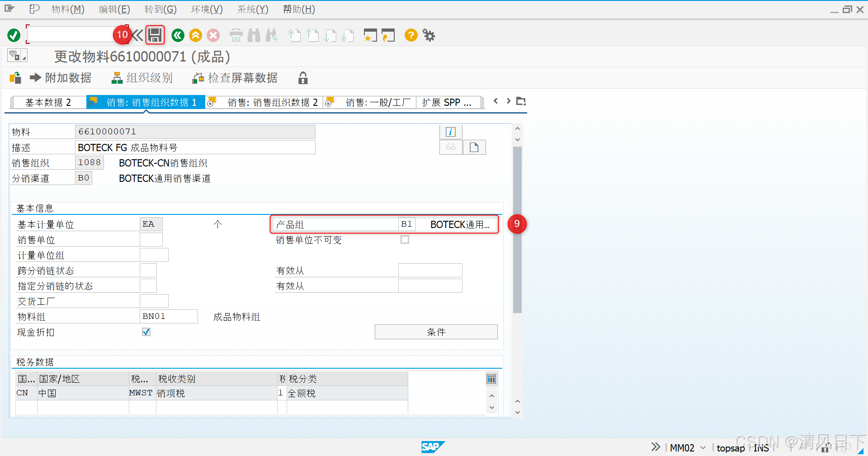
Task: Click the tax table scroll-up arrow
Action: pyautogui.click(x=492, y=396)
